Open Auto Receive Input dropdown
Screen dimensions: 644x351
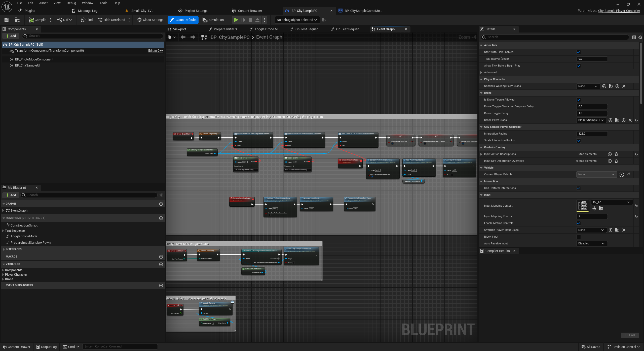(x=592, y=244)
